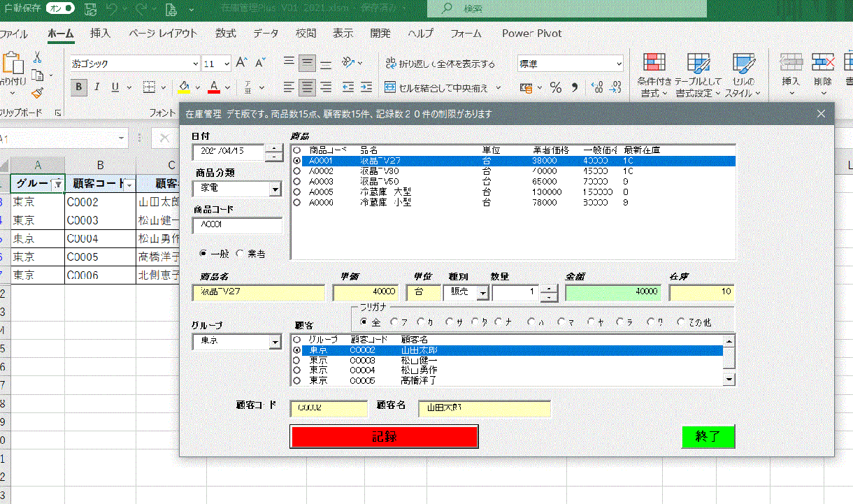Open font color dropdown arrow
The width and height of the screenshot is (853, 504).
[x=228, y=88]
